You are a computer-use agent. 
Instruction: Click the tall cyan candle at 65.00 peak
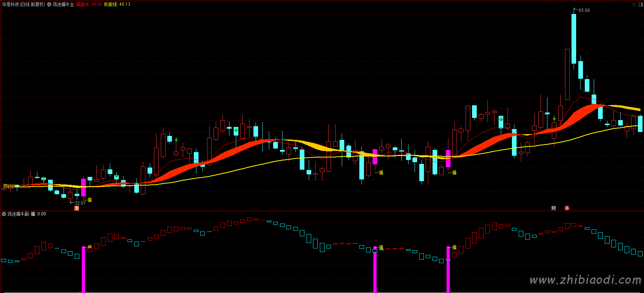point(574,39)
